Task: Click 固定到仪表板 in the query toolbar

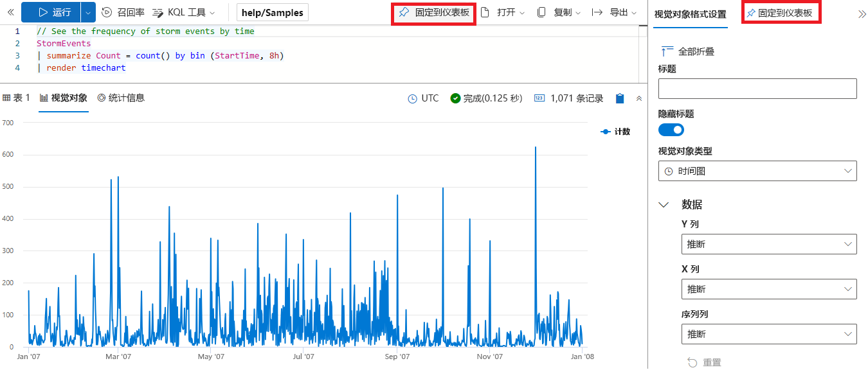Action: pyautogui.click(x=434, y=12)
